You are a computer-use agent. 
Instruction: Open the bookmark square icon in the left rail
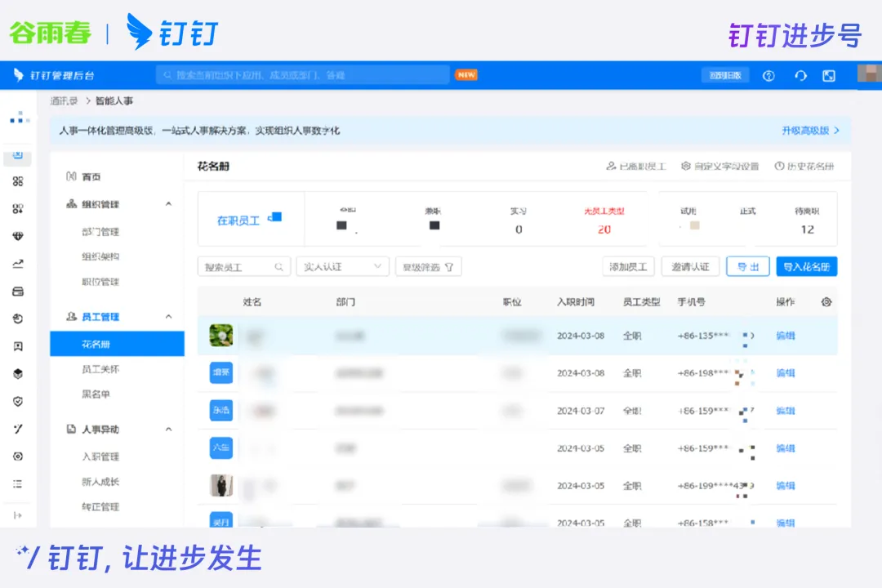tap(18, 346)
